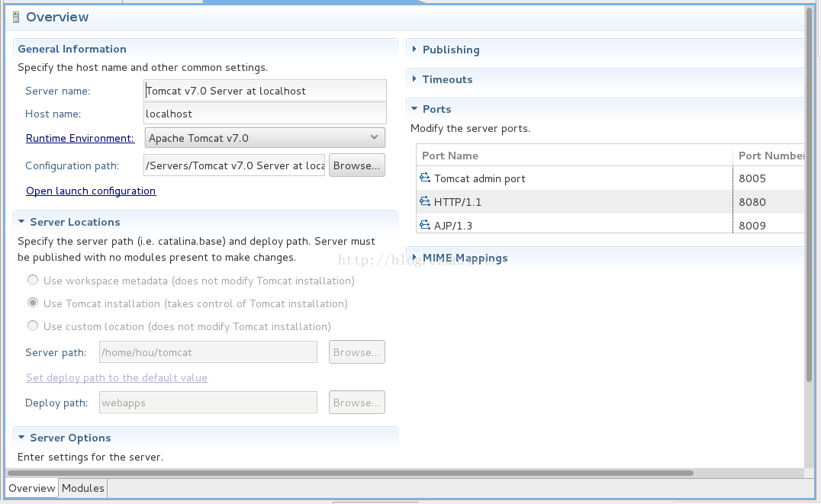Click the Server path field
The image size is (821, 504).
tap(208, 352)
